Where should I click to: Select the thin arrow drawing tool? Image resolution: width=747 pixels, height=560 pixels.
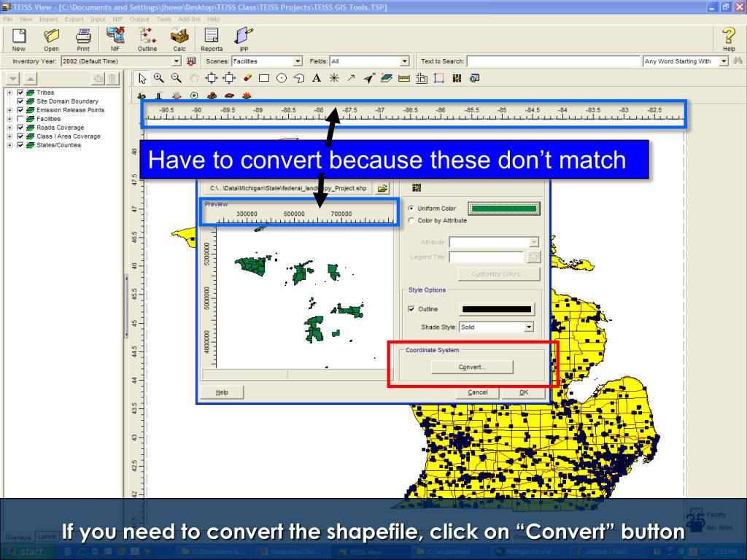(351, 78)
